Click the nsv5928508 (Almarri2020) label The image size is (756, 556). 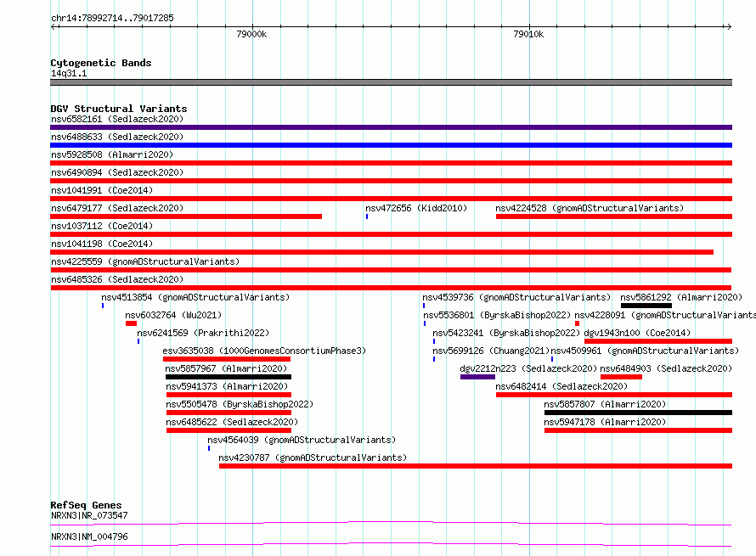pyautogui.click(x=112, y=154)
